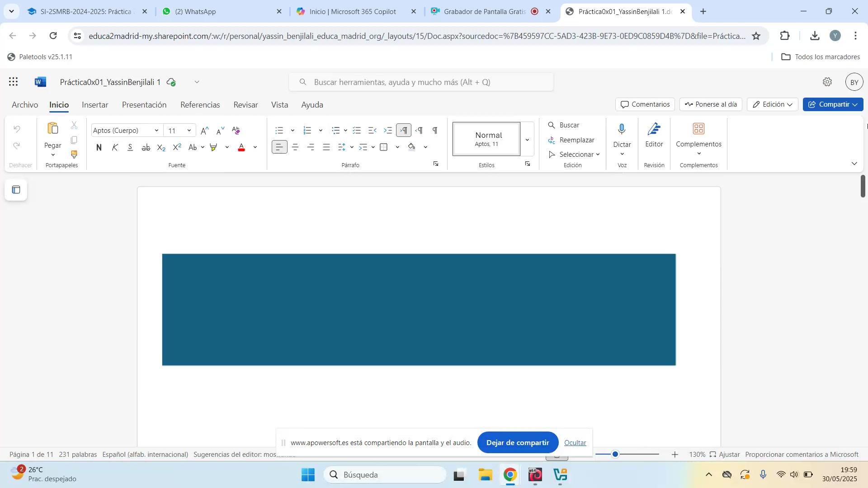Click Dejar de compartir button
The height and width of the screenshot is (488, 868).
pyautogui.click(x=517, y=443)
